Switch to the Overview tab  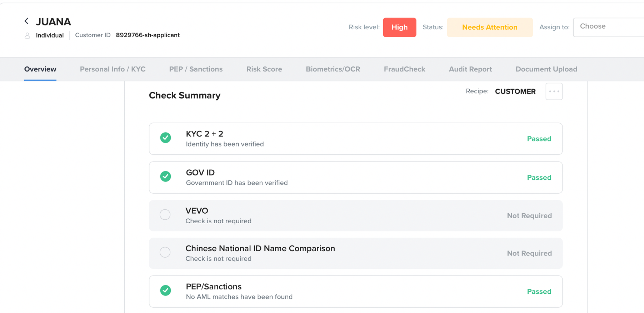click(x=40, y=69)
